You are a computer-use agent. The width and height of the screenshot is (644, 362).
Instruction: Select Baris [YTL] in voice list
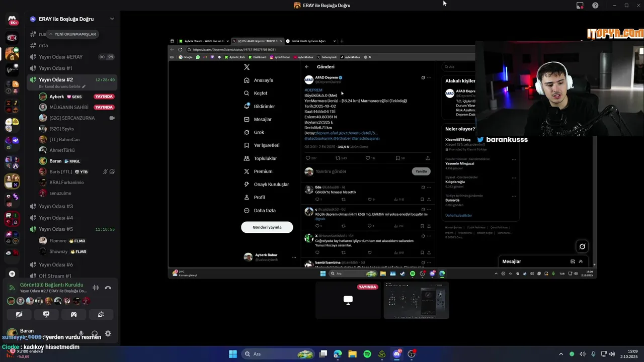[x=76, y=171]
